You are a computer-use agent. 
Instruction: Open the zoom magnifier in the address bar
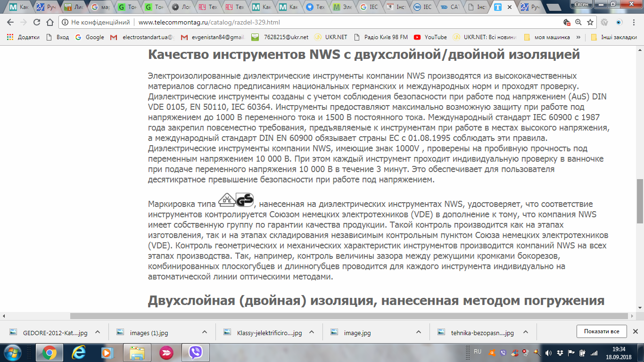coord(578,22)
